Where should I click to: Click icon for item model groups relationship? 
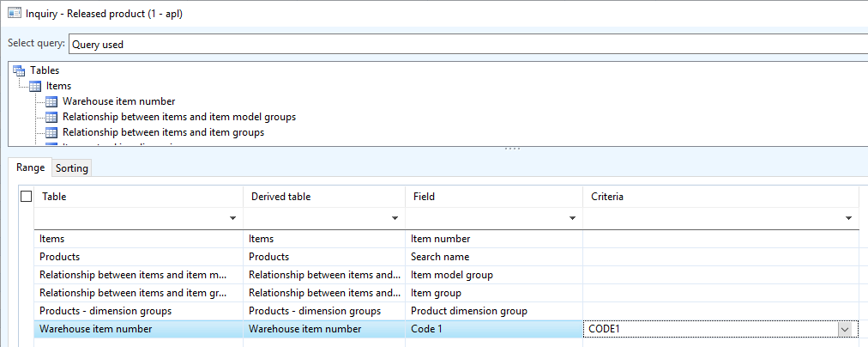[51, 118]
